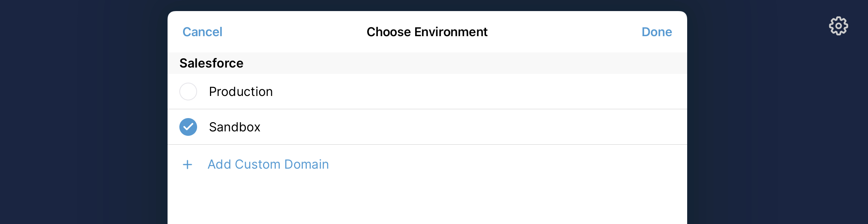868x224 pixels.
Task: Click the Sandbox row's empty space
Action: coord(480,127)
